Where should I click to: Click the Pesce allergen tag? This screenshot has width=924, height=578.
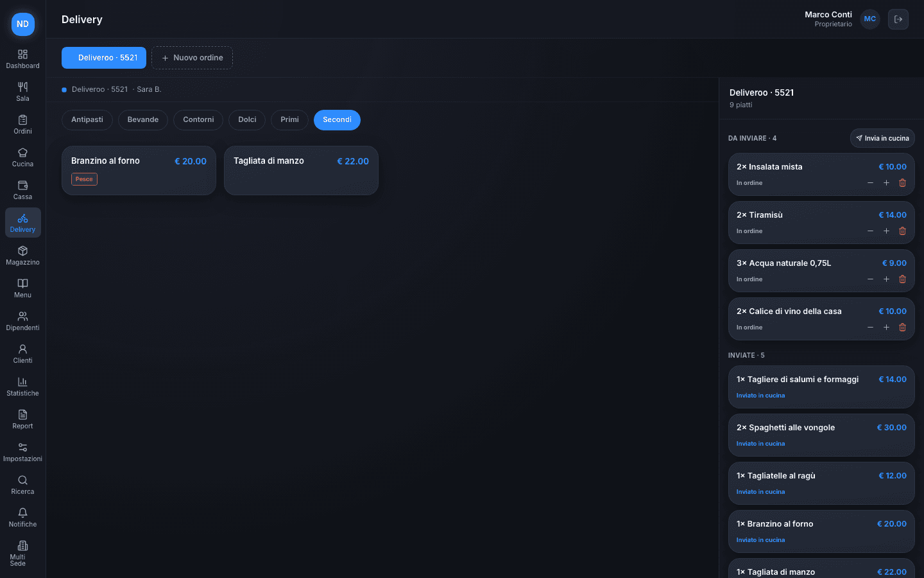point(84,179)
